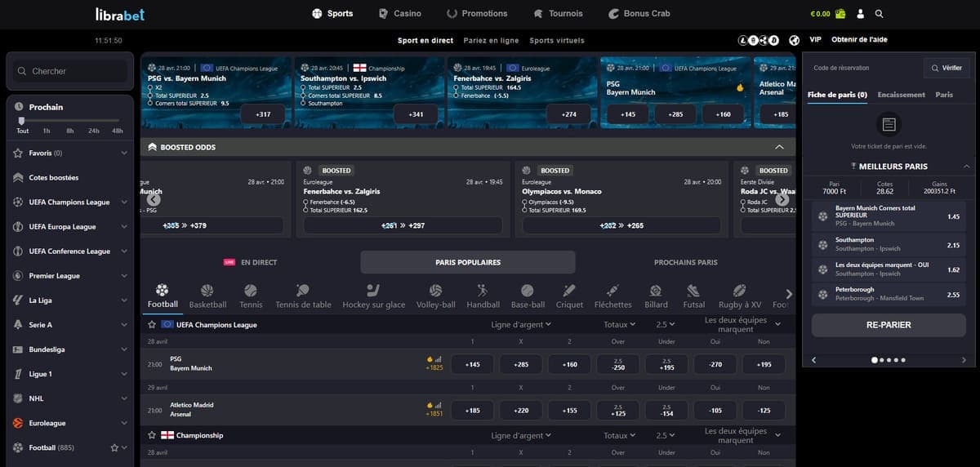The height and width of the screenshot is (467, 980).
Task: Select the Tout time filter
Action: point(23,131)
